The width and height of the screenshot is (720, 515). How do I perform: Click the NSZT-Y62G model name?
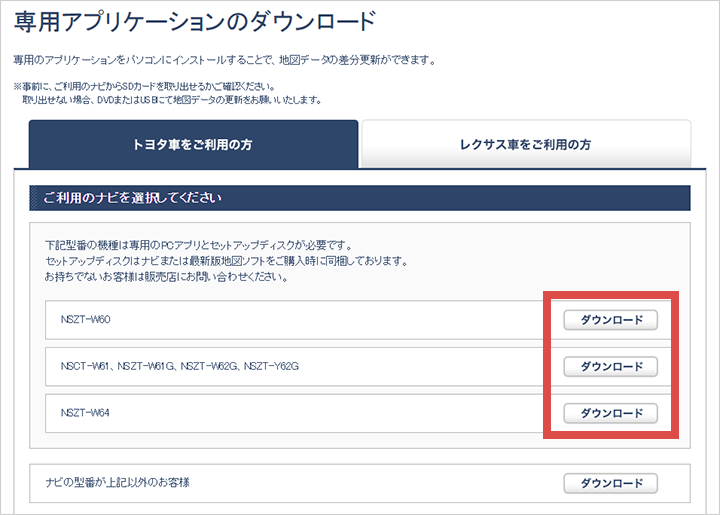(271, 366)
